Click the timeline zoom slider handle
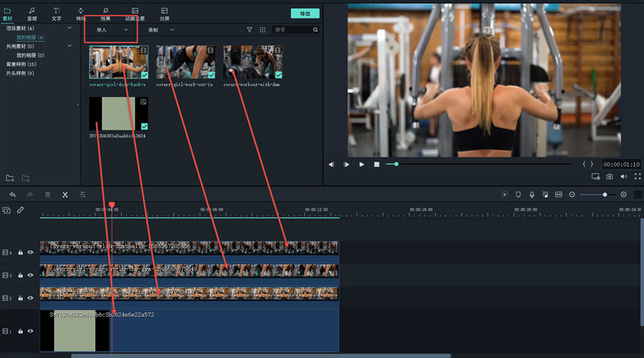The image size is (644, 358). tap(605, 195)
